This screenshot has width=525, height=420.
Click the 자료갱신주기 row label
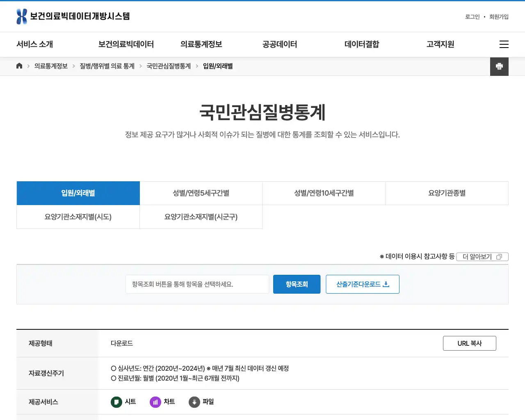pos(46,373)
